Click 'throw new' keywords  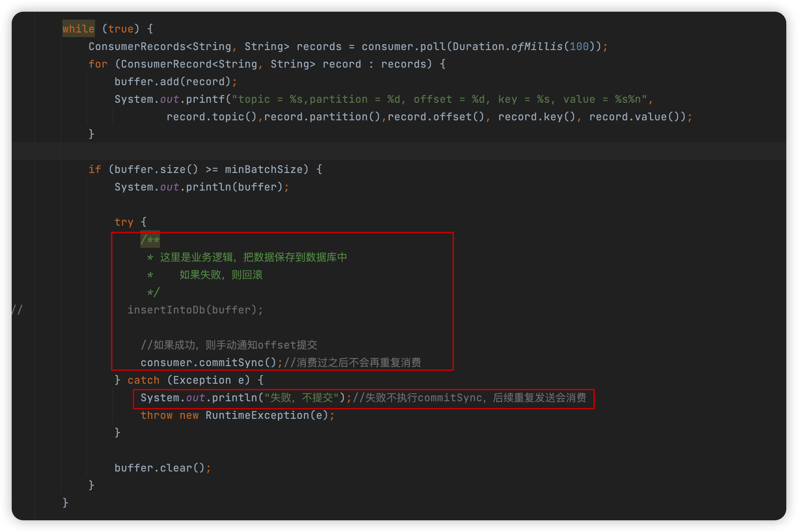[170, 416]
